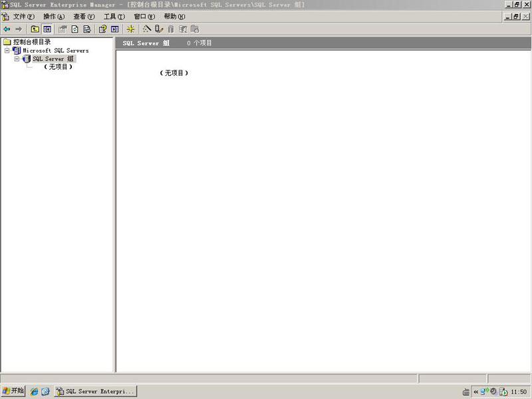
Task: Click the Export list toolbar icon
Action: (x=86, y=29)
